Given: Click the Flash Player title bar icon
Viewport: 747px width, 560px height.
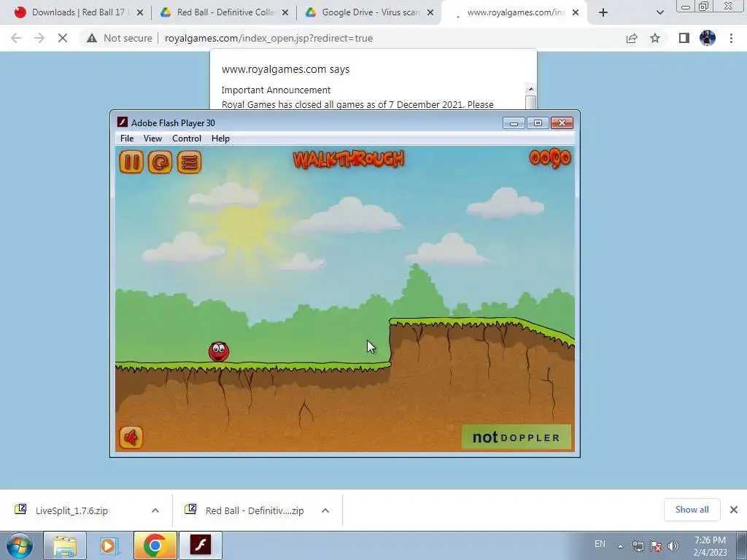Looking at the screenshot, I should tap(123, 122).
